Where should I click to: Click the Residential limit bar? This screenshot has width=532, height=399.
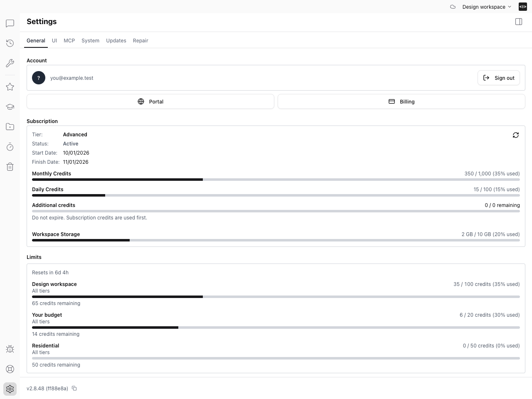coord(276,358)
